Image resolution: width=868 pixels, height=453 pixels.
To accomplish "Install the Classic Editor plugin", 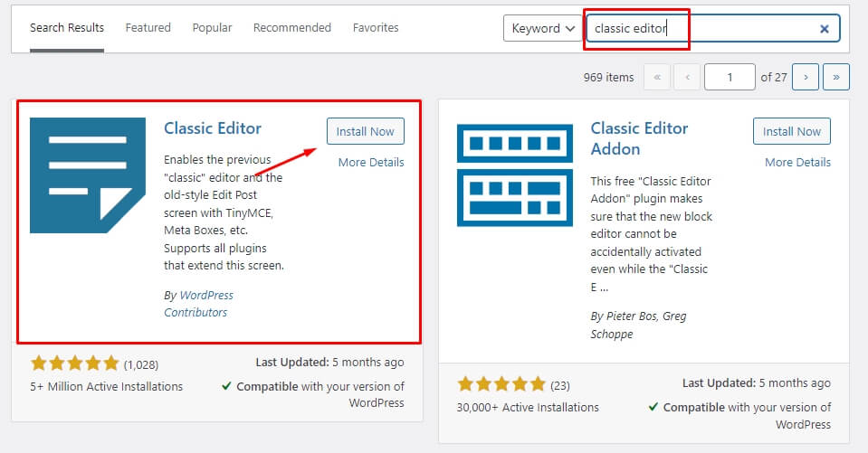I will (366, 131).
